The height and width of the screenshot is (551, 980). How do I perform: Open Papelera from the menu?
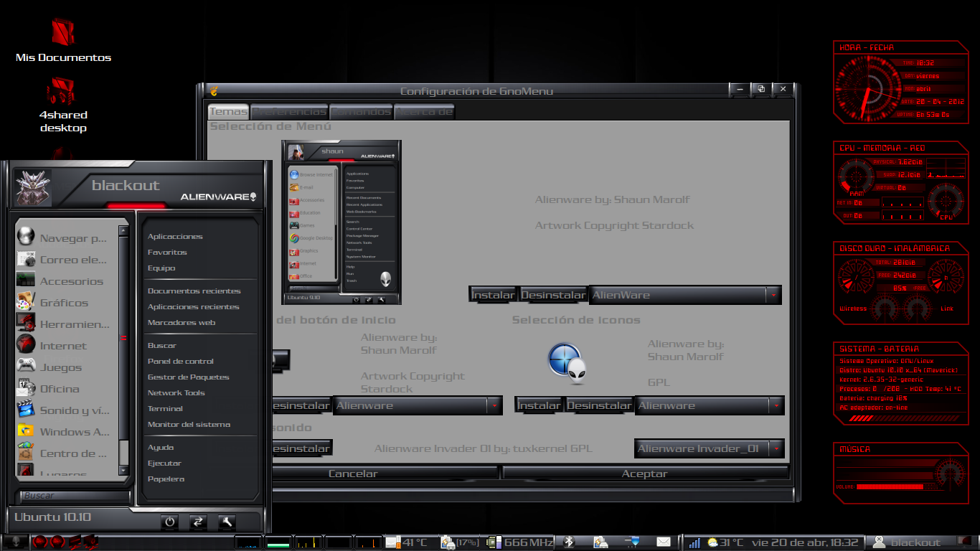(166, 479)
